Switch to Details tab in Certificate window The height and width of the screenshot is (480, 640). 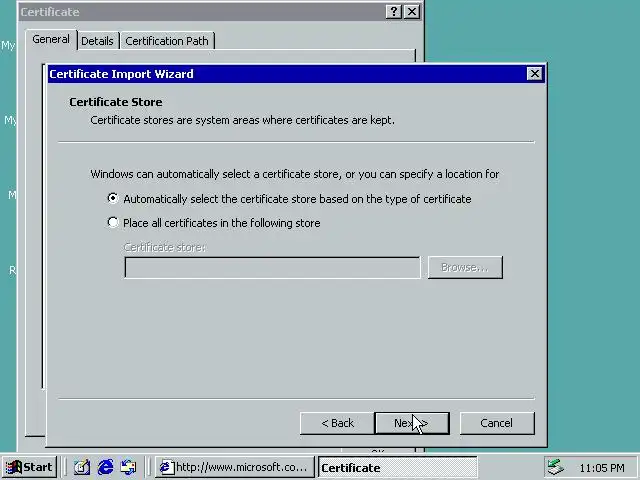pos(97,41)
